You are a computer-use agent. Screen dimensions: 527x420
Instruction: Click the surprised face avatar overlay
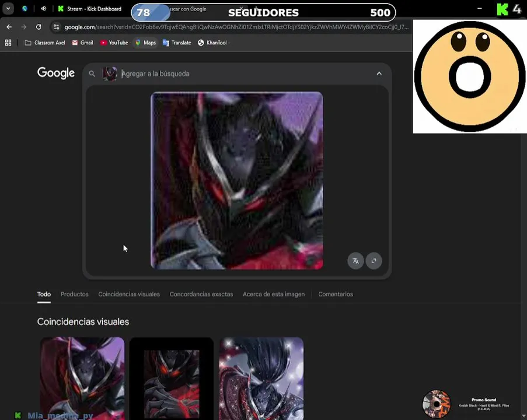click(x=470, y=76)
